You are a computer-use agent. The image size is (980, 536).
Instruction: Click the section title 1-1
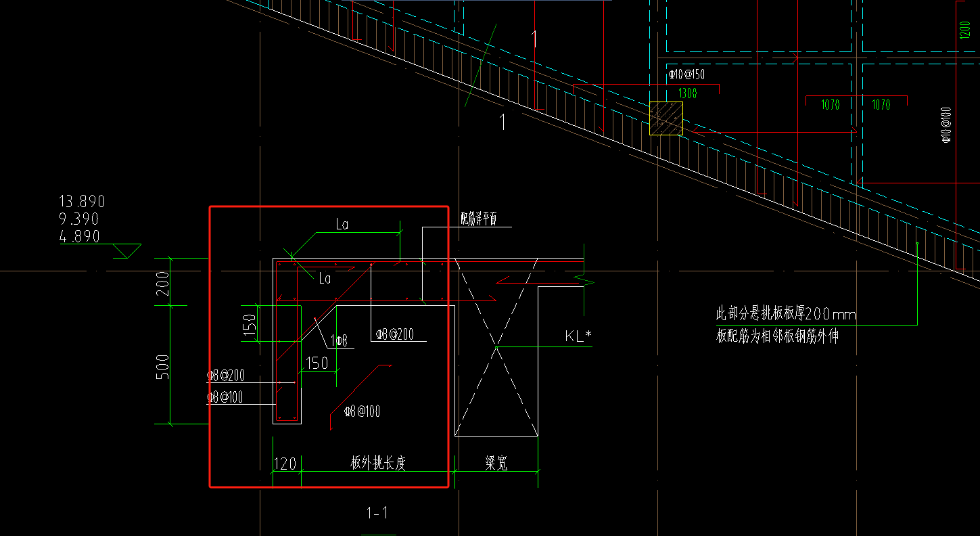377,513
